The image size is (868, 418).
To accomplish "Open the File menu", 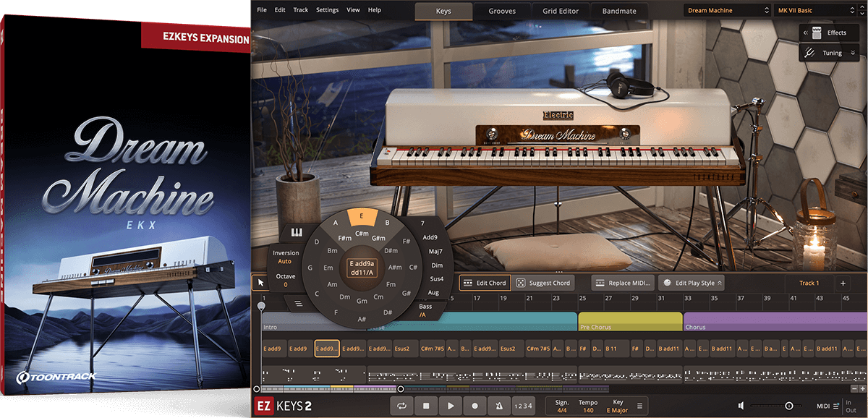I will pyautogui.click(x=262, y=10).
